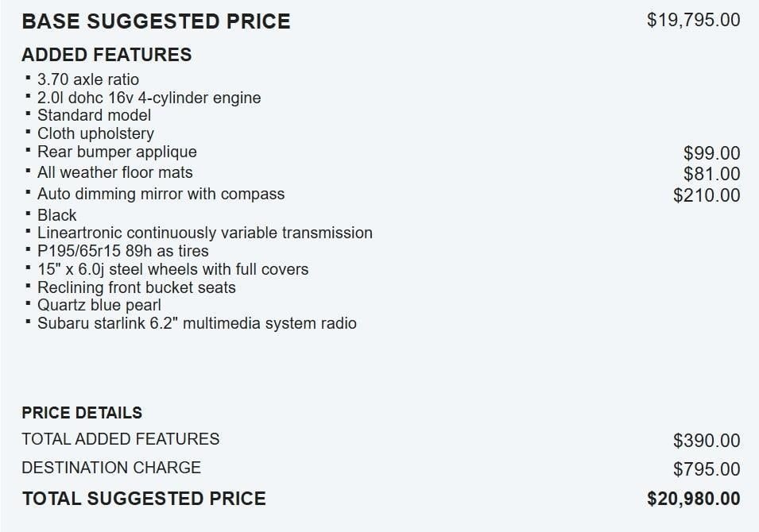Click Reclining front bucket seats feature
The height and width of the screenshot is (532, 759).
136,287
